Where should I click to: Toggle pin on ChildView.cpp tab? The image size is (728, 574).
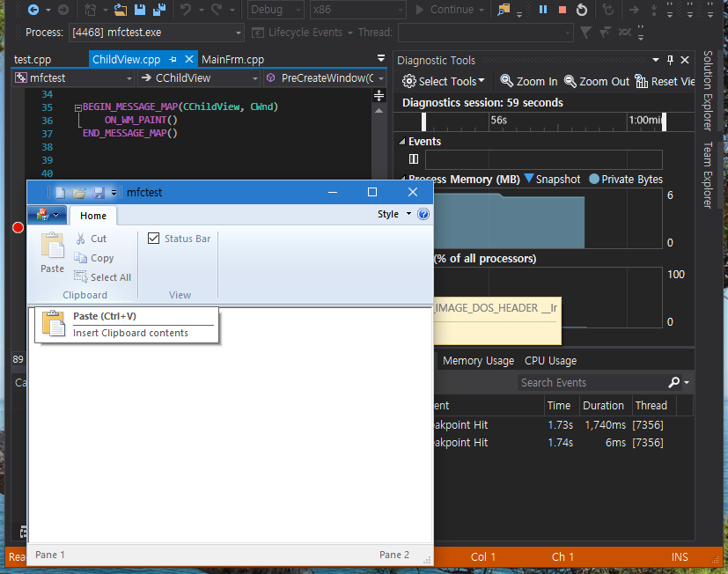tap(173, 60)
